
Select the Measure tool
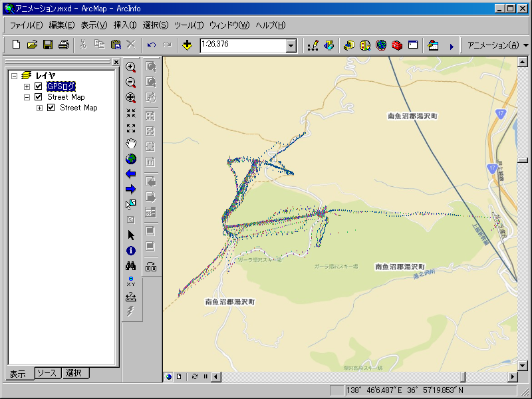click(131, 297)
